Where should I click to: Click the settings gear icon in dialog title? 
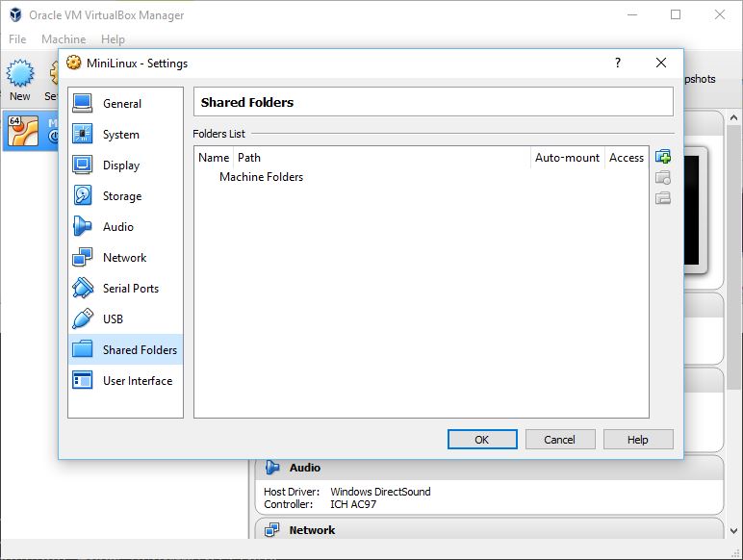coord(73,63)
